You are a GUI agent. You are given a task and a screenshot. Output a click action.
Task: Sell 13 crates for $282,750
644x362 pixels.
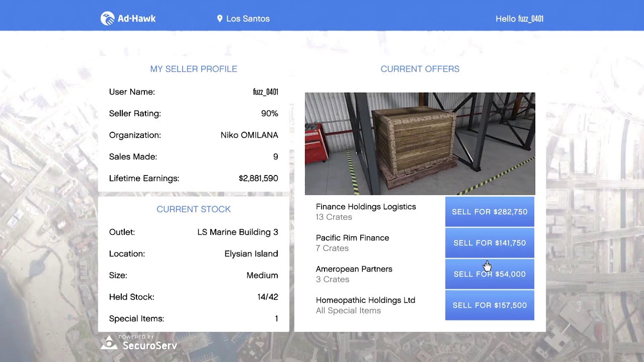(490, 212)
